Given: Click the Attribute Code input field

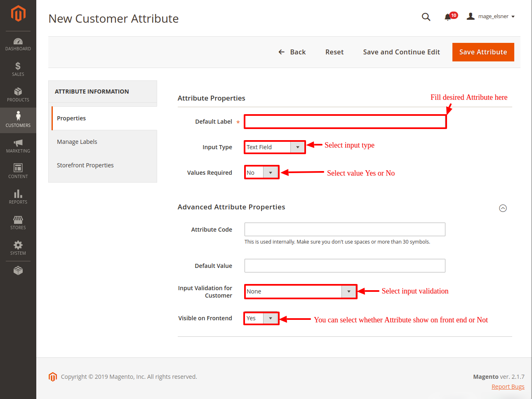Looking at the screenshot, I should (x=345, y=230).
